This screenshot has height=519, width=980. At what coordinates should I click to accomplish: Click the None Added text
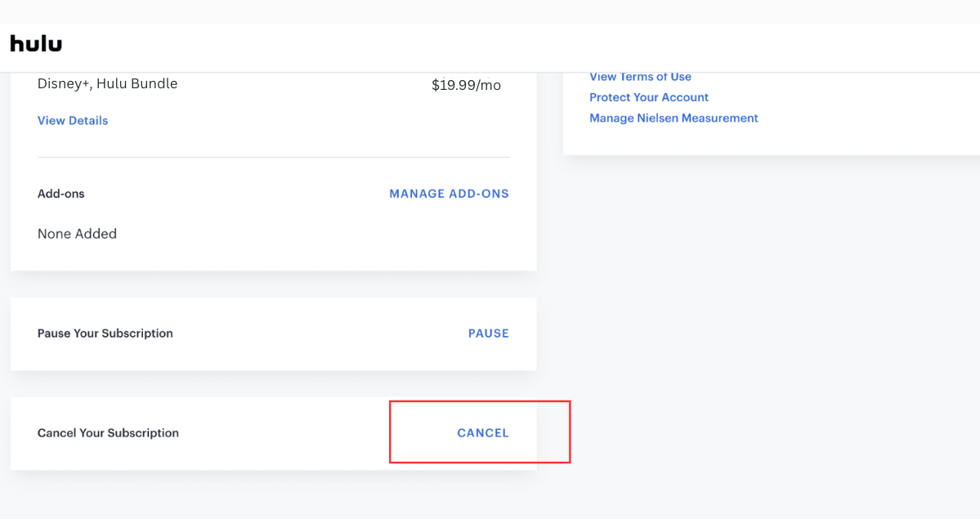tap(77, 234)
